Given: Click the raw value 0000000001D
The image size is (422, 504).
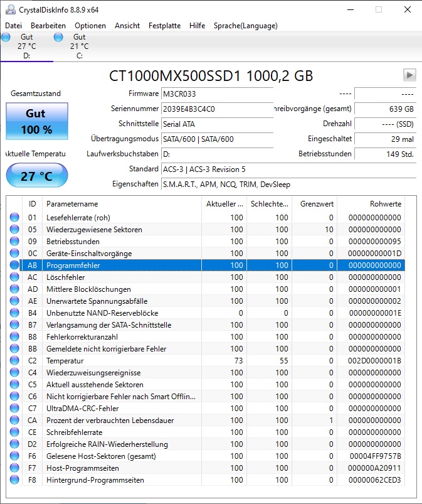Looking at the screenshot, I should (x=374, y=254).
